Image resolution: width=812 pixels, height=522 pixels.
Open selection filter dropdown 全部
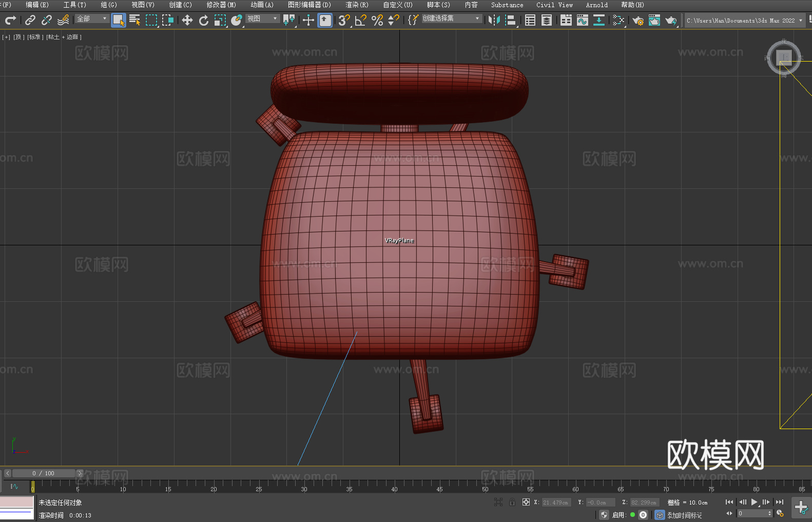pos(92,18)
